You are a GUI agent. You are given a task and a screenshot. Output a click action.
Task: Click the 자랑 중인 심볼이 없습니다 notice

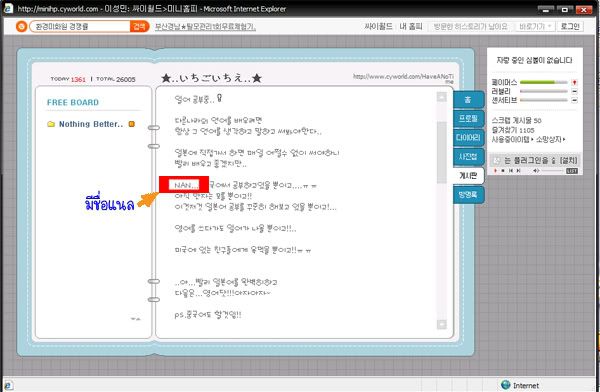click(x=534, y=60)
